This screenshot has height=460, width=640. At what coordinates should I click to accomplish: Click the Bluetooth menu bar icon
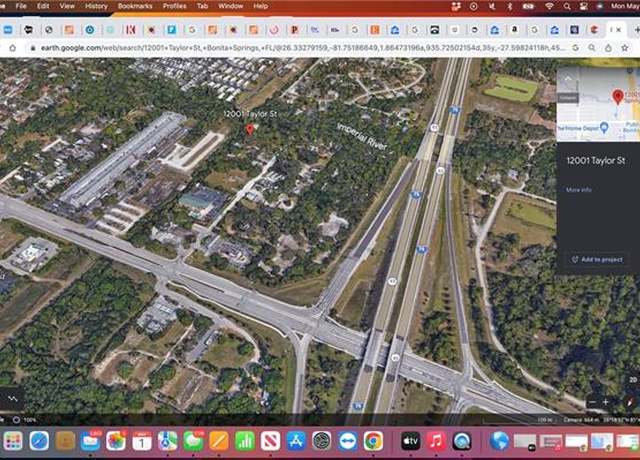509,6
